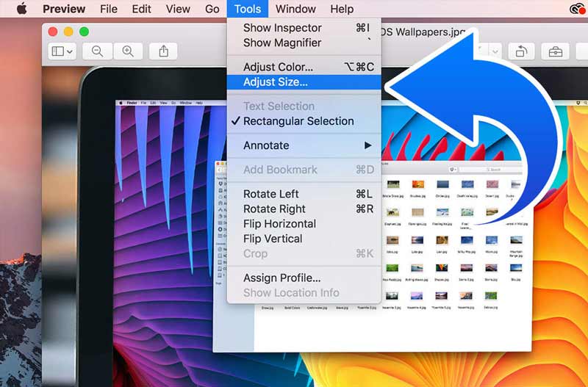This screenshot has height=387, width=588.
Task: Click the green fullscreen window button
Action: point(84,32)
